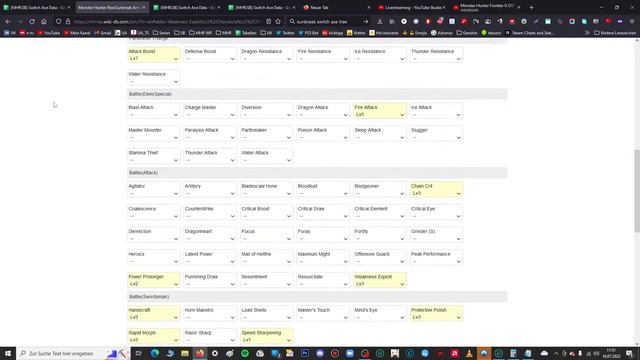Open Spotify from the taskbar

(x=244, y=353)
